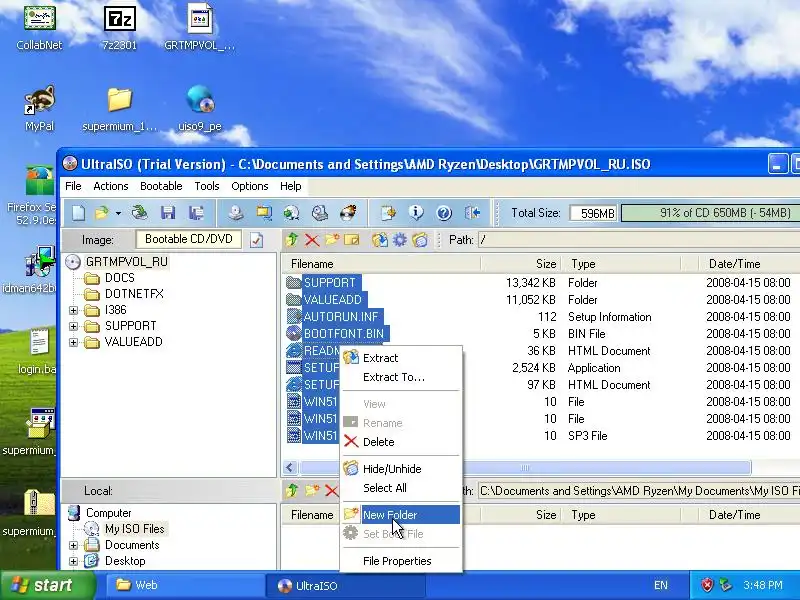Choose Hide/Unhide from the context menu
800x600 pixels.
click(401, 469)
